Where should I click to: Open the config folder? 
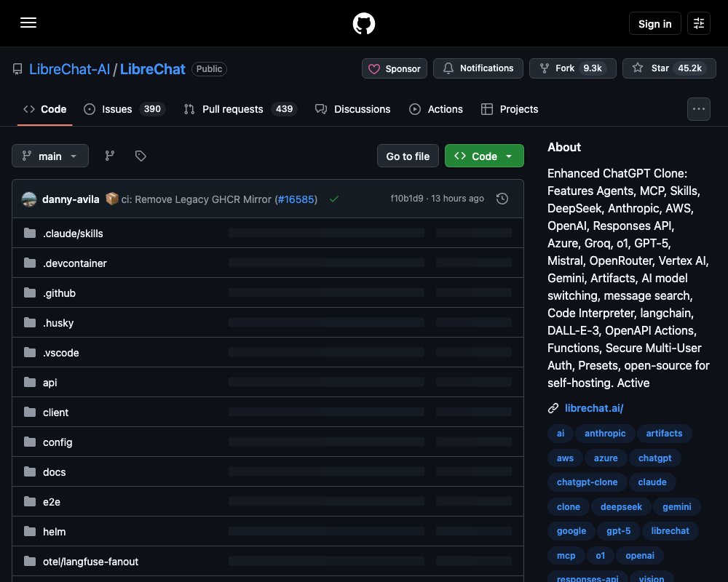[x=57, y=442]
